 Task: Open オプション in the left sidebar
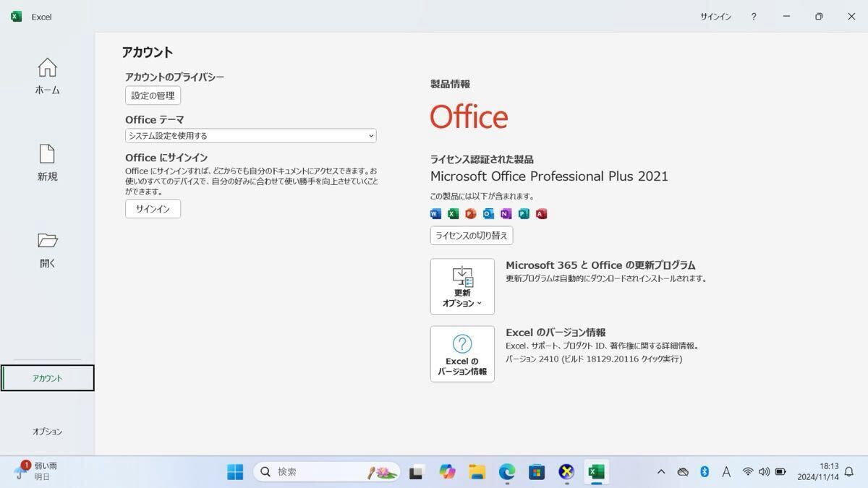[48, 432]
